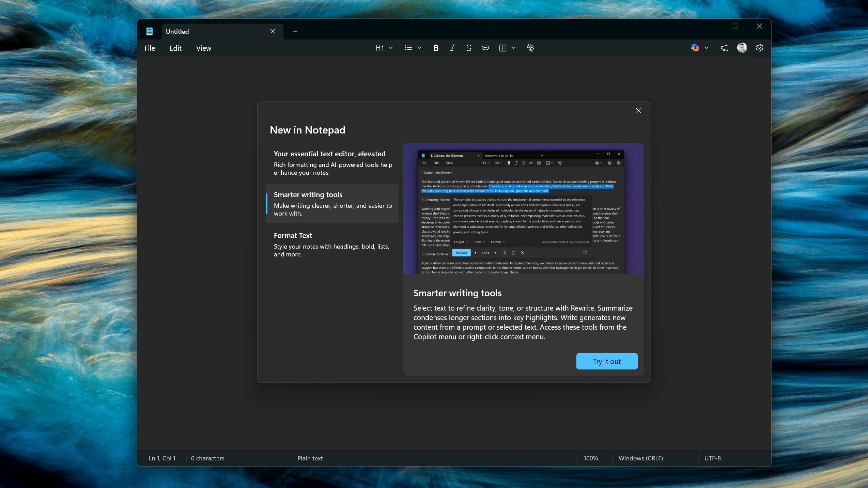868x488 pixels.
Task: Expand the H1 heading style dropdown
Action: coord(390,48)
